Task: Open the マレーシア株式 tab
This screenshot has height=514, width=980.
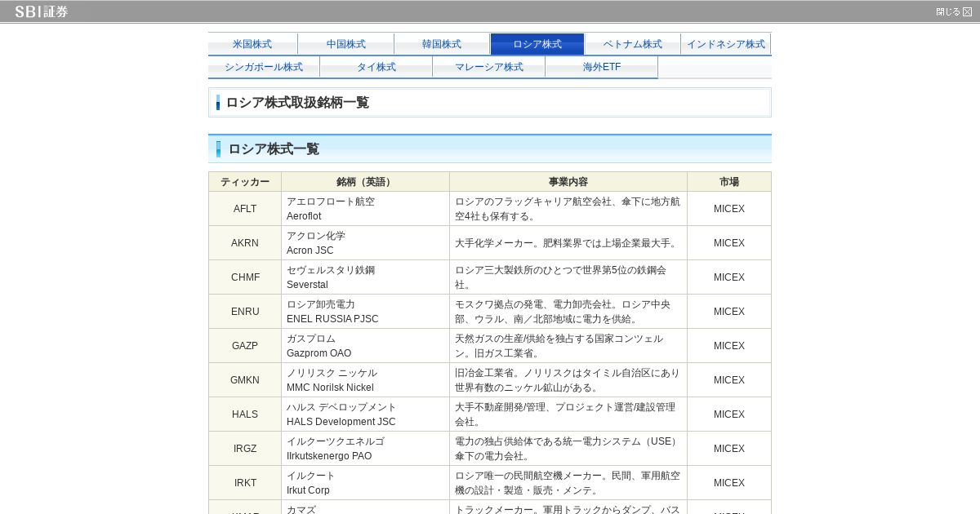Action: pos(489,67)
